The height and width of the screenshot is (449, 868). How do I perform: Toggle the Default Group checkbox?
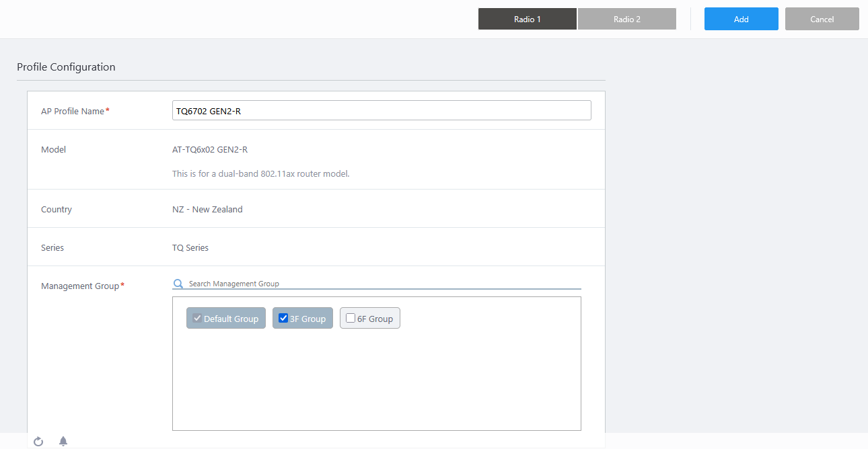tap(197, 318)
